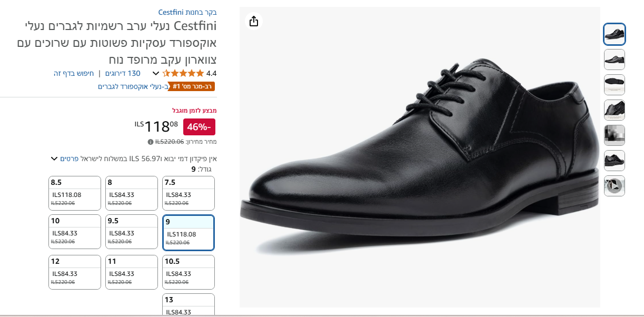
Task: Click the #1 best seller badge
Action: (x=193, y=86)
